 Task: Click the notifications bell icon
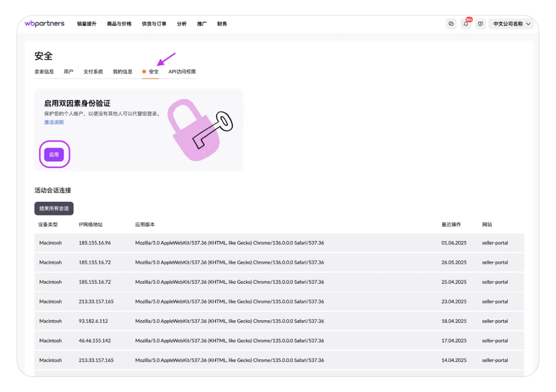pos(466,24)
